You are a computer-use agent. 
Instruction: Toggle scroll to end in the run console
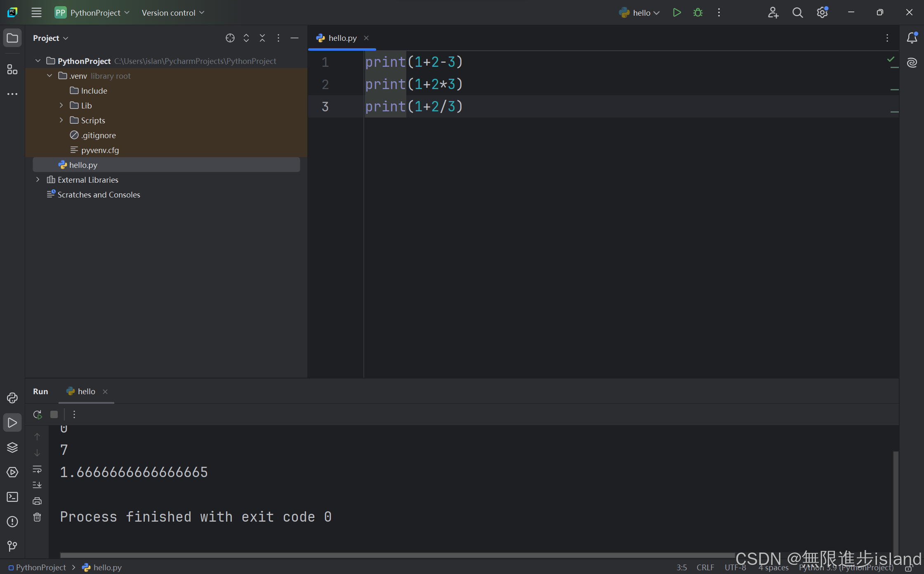point(37,485)
